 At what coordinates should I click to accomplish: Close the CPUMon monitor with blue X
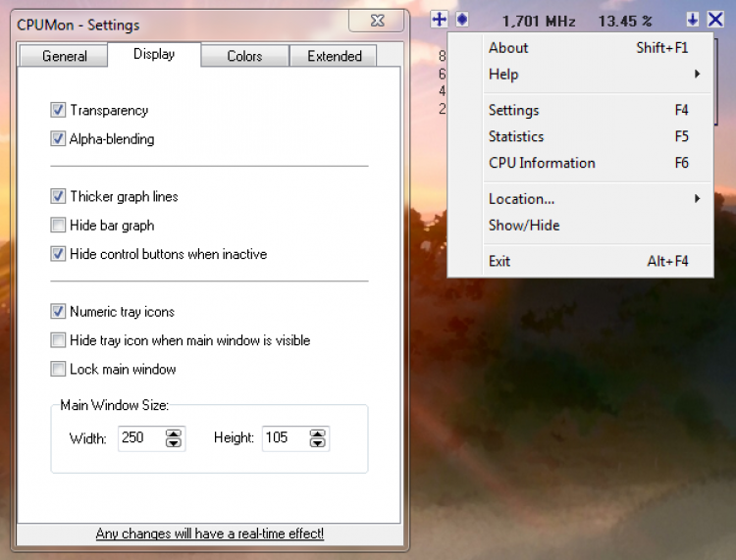715,20
